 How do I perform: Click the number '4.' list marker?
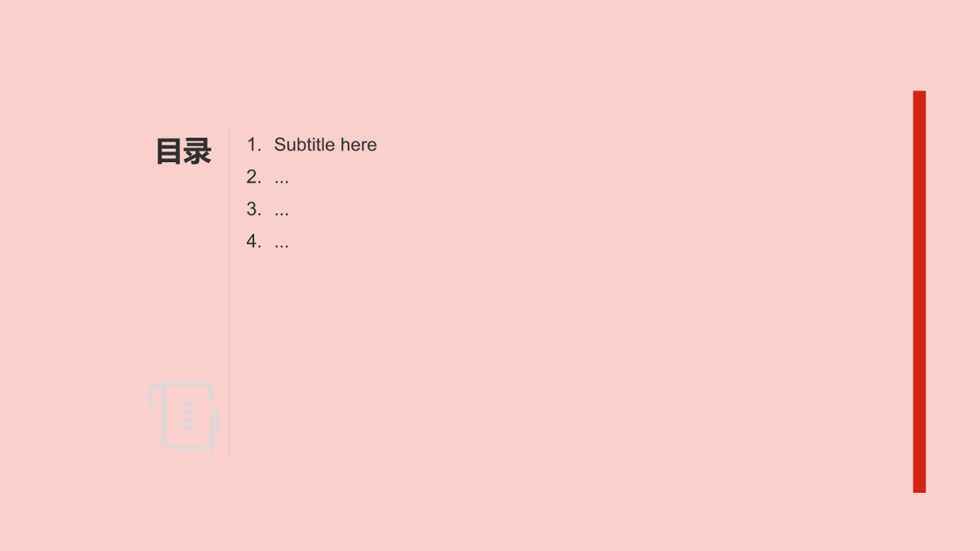click(x=254, y=241)
